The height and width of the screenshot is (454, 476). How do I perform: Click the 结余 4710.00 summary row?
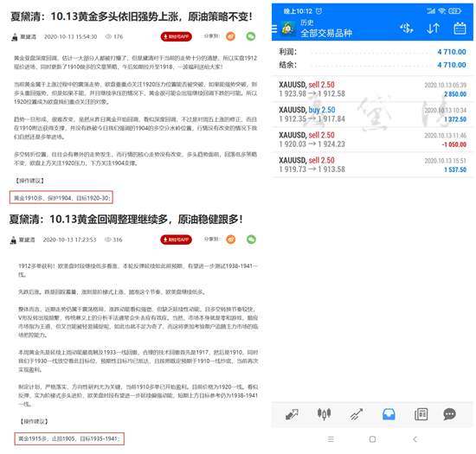point(372,65)
